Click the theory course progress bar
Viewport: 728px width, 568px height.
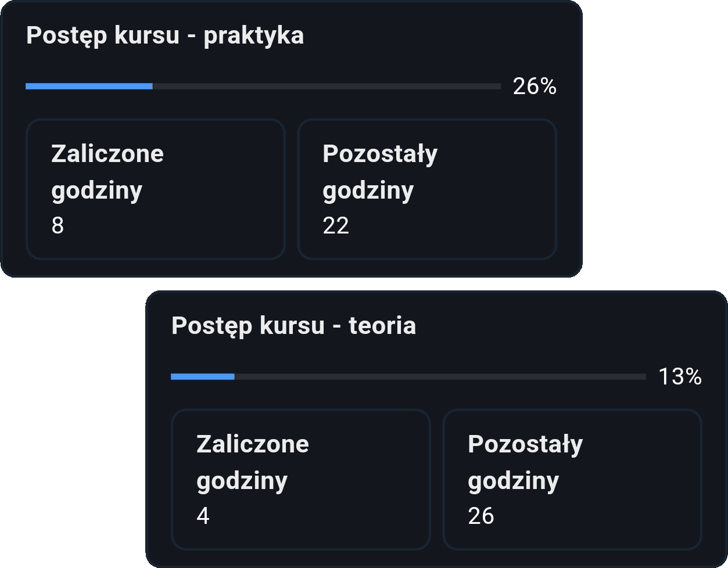point(408,377)
